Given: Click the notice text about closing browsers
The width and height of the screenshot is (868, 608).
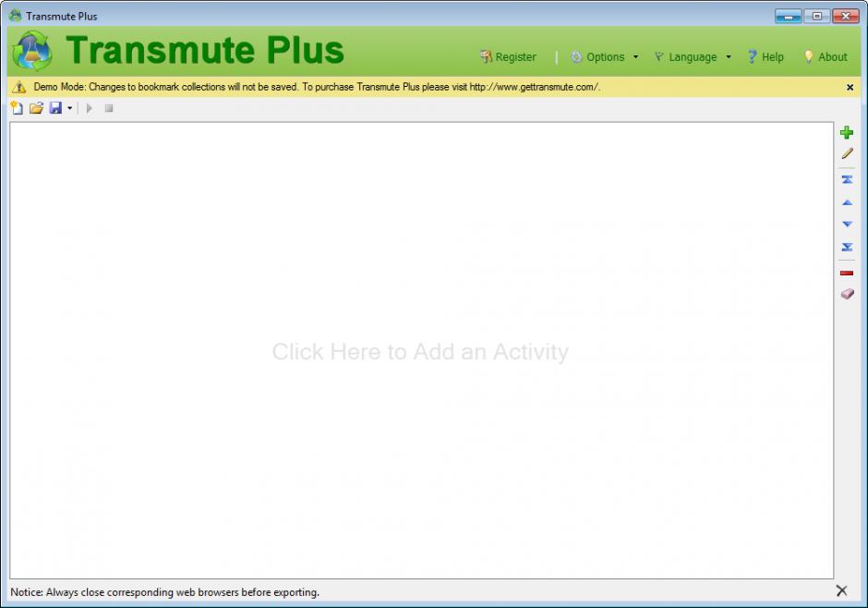Looking at the screenshot, I should click(165, 592).
